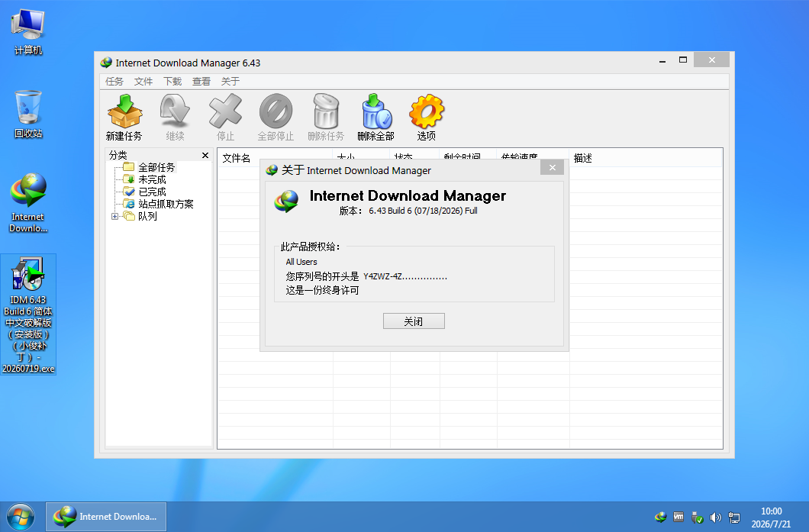Click the 回收站 desktop icon
This screenshot has width=809, height=532.
coord(28,114)
